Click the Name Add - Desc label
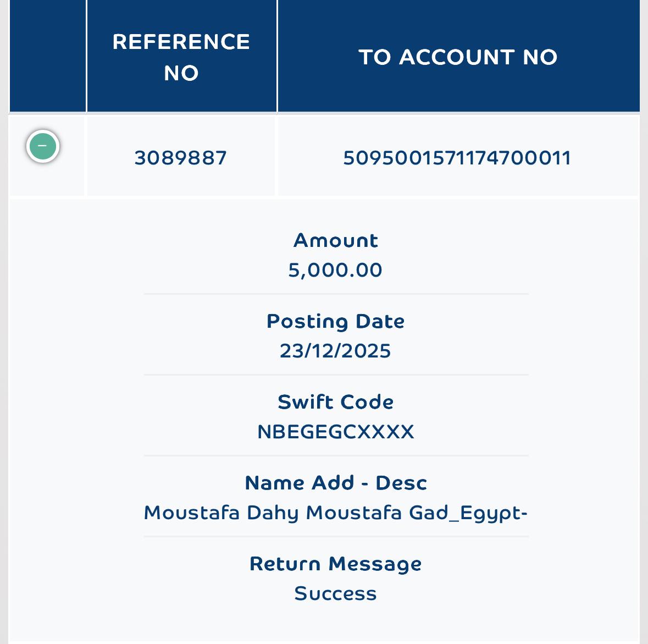Screen dimensions: 648x644 coord(336,483)
